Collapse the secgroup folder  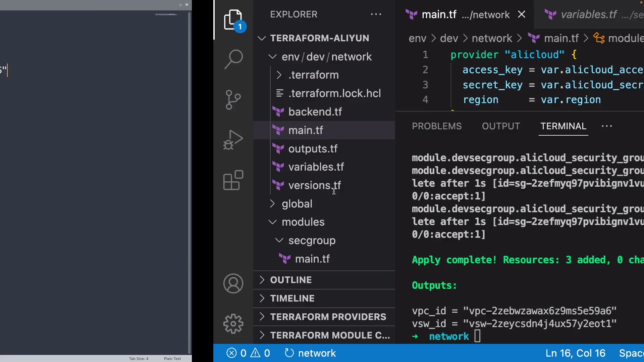(312, 240)
